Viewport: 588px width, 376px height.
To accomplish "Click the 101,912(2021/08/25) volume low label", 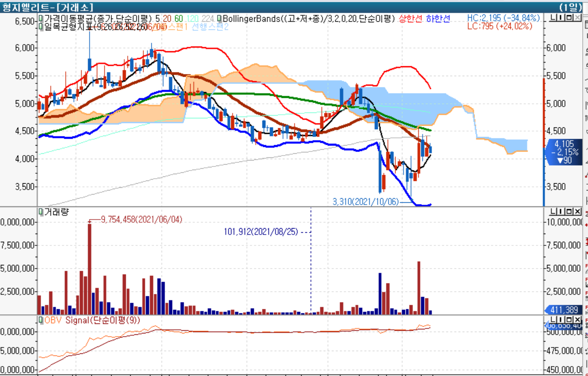I will click(x=261, y=231).
